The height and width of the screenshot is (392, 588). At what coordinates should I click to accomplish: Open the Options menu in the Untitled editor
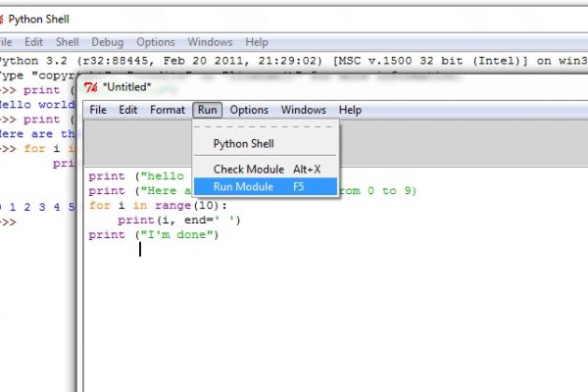249,110
